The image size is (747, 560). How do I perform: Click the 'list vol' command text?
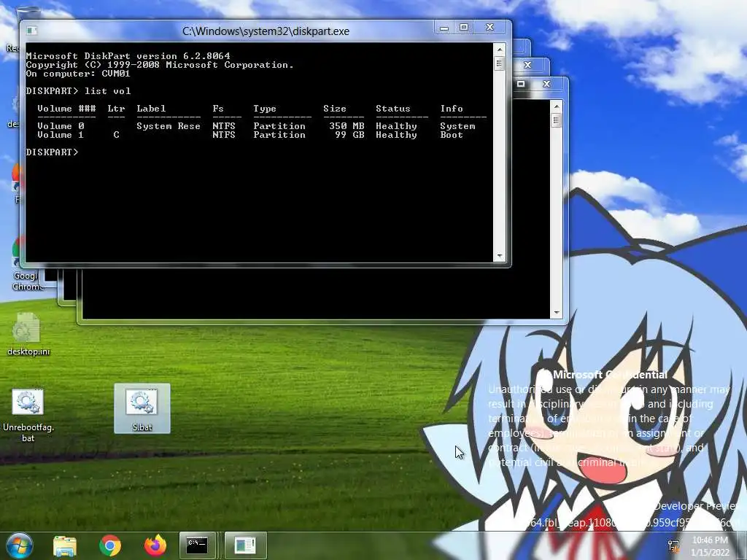[108, 91]
